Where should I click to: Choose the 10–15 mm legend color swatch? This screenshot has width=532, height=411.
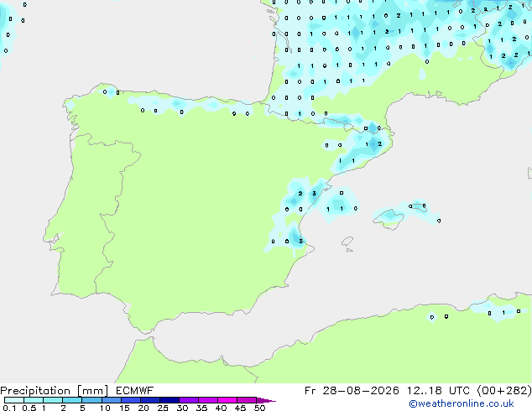(111, 400)
